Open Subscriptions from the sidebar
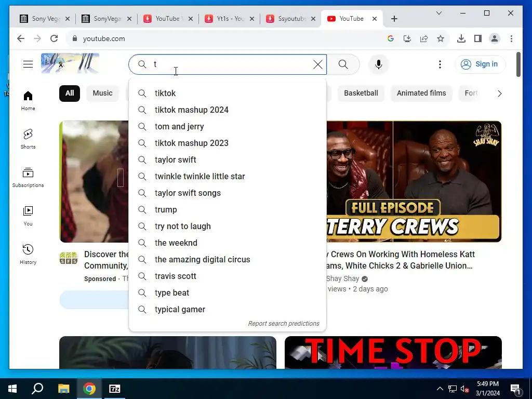 tap(28, 178)
